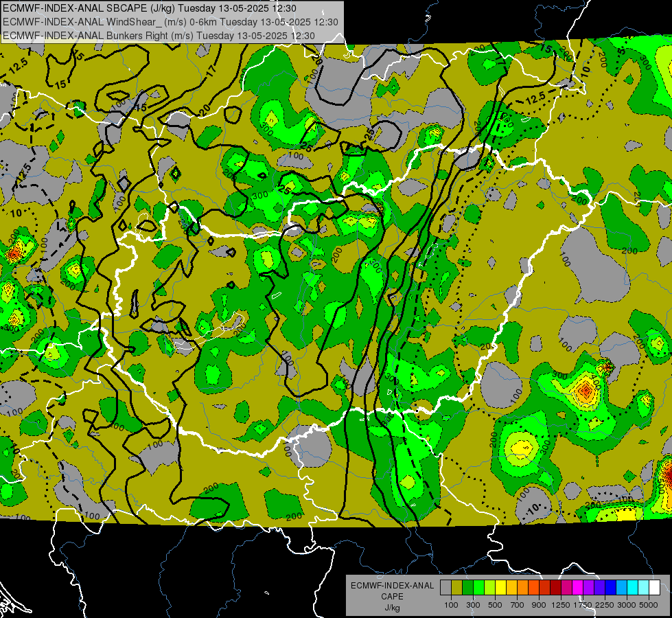The width and height of the screenshot is (672, 618).
Task: Click the purple legend swatch
Action: (x=588, y=588)
